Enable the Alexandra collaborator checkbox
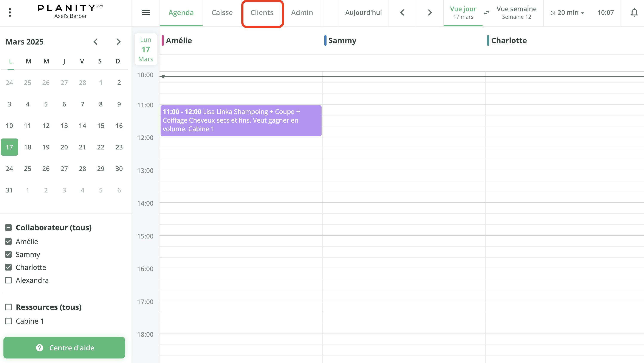This screenshot has height=363, width=644. (x=8, y=280)
